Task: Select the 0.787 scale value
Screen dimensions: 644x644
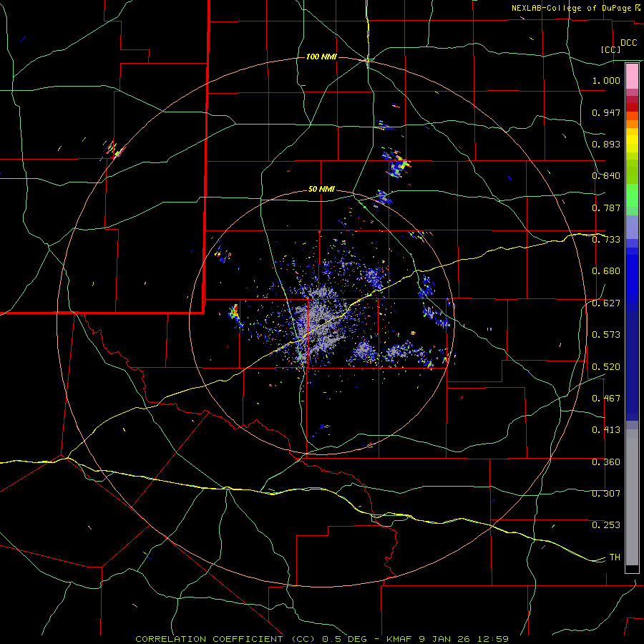Action: [606, 208]
